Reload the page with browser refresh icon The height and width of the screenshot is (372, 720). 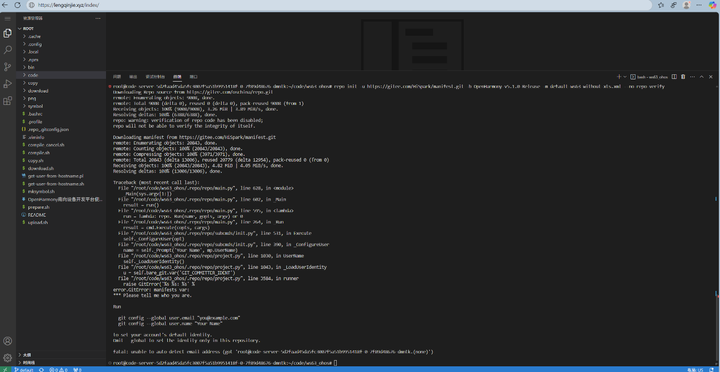point(17,5)
